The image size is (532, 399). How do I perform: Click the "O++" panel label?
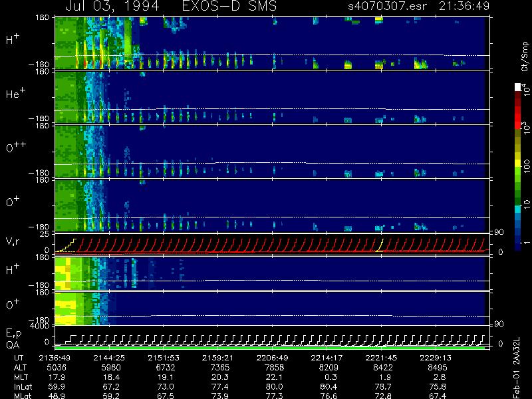16,147
